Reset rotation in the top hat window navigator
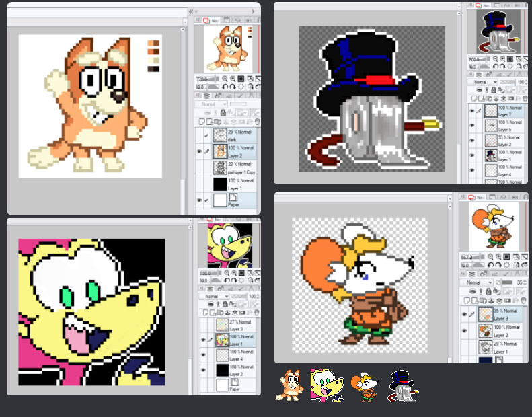Image resolution: width=532 pixels, height=417 pixels. (510, 67)
